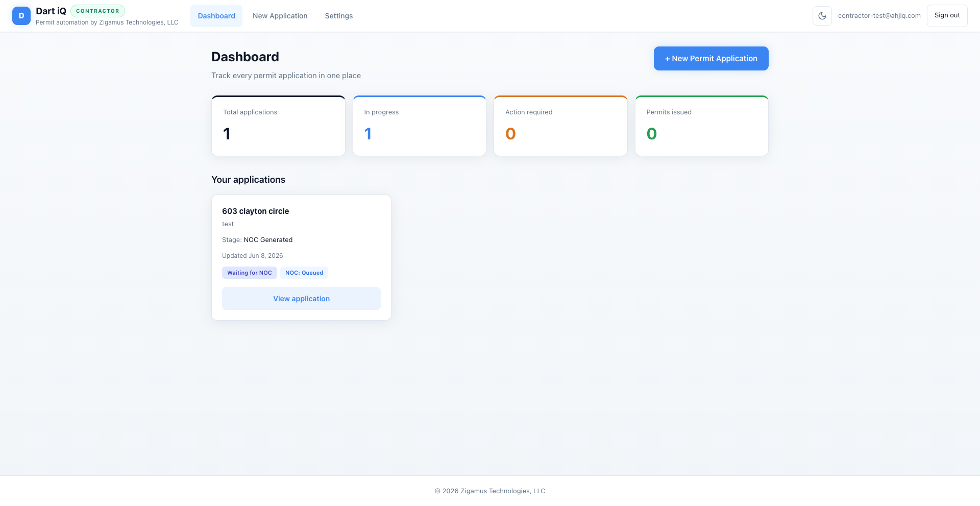
Task: Click the View application button
Action: 301,299
